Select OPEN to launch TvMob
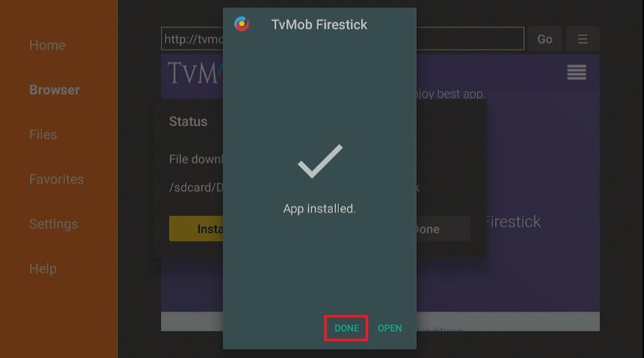Image resolution: width=644 pixels, height=358 pixels. point(390,328)
